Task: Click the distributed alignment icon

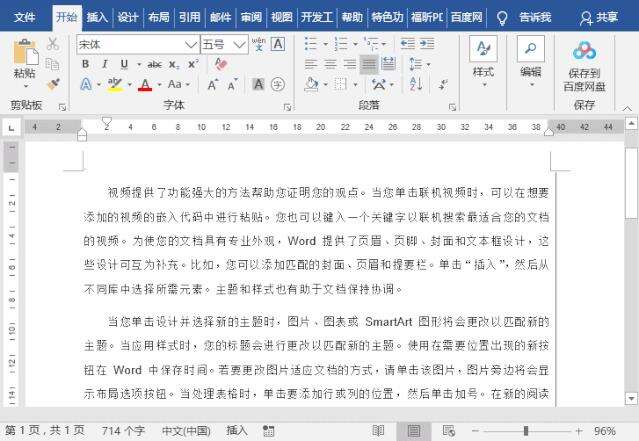Action: (388, 64)
